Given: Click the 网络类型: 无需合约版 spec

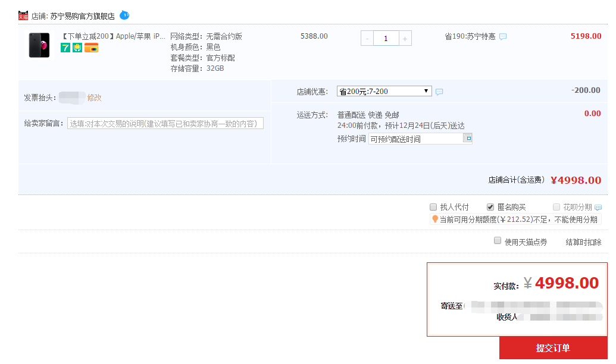Looking at the screenshot, I should [x=207, y=36].
